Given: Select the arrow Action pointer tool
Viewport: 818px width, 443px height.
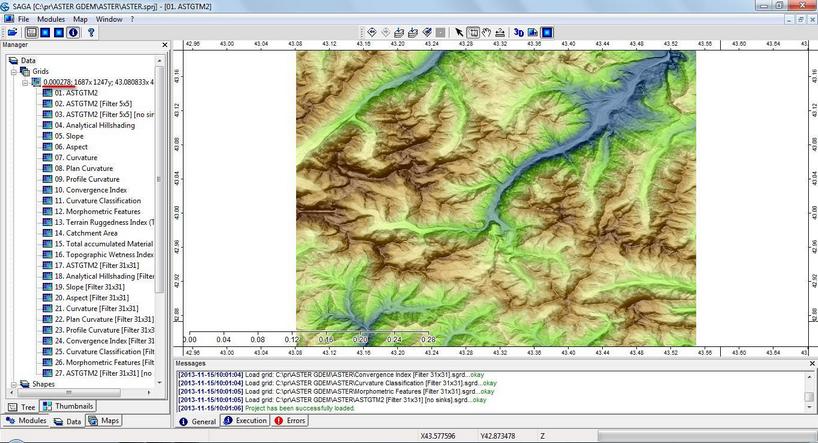Looking at the screenshot, I should tap(459, 32).
